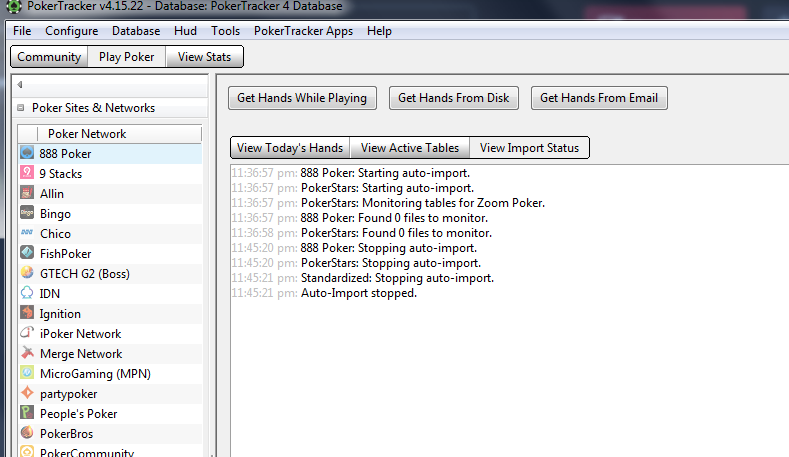This screenshot has height=457, width=789.
Task: Click the FishPoker network icon
Action: click(x=27, y=253)
